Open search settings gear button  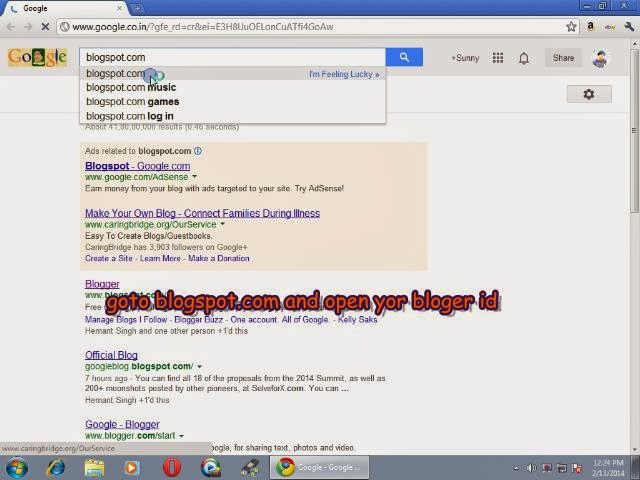tap(589, 94)
